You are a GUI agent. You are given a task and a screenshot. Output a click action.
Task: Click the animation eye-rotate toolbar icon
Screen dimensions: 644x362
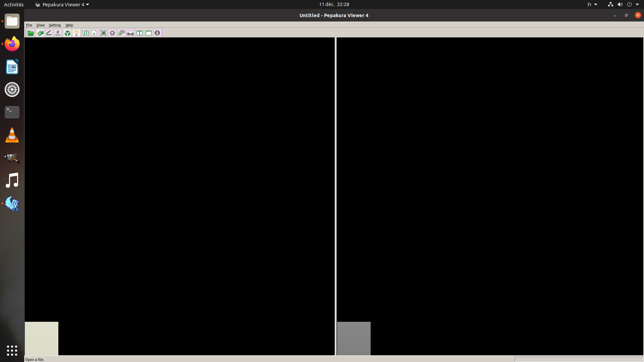pos(121,33)
